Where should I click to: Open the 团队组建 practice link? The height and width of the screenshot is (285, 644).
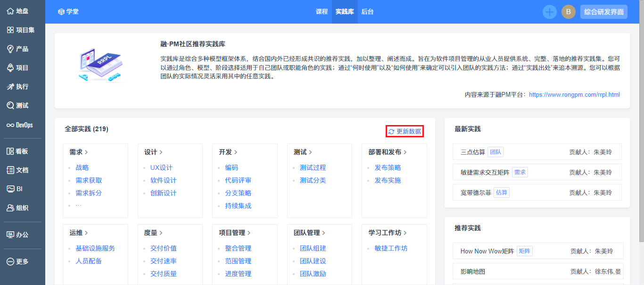point(313,248)
